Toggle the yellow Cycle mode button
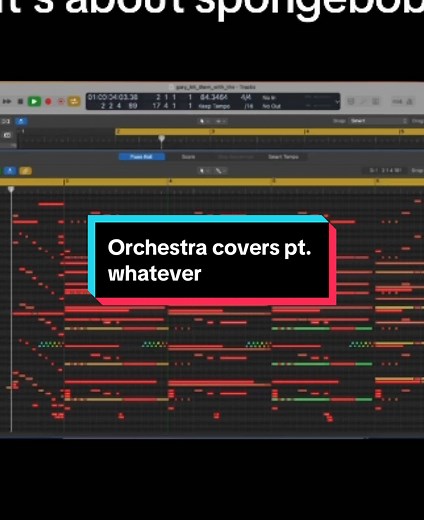Screen dimensions: 424x520 (x=74, y=101)
